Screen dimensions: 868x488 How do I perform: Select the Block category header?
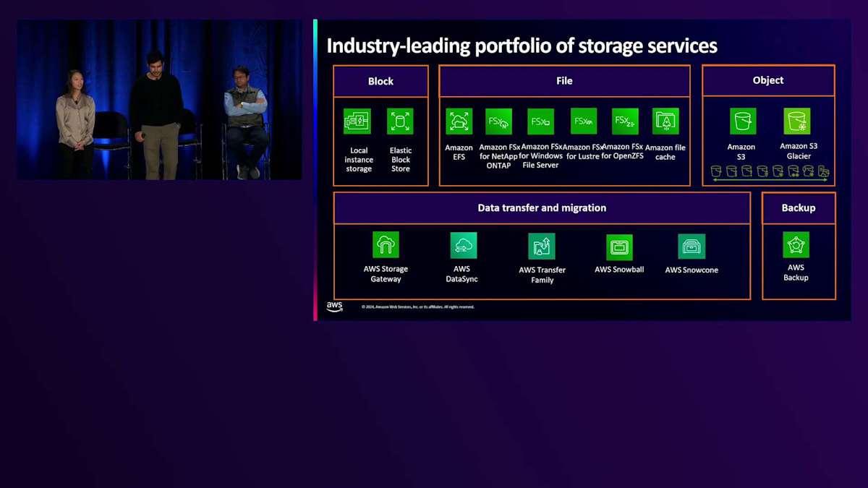click(380, 81)
